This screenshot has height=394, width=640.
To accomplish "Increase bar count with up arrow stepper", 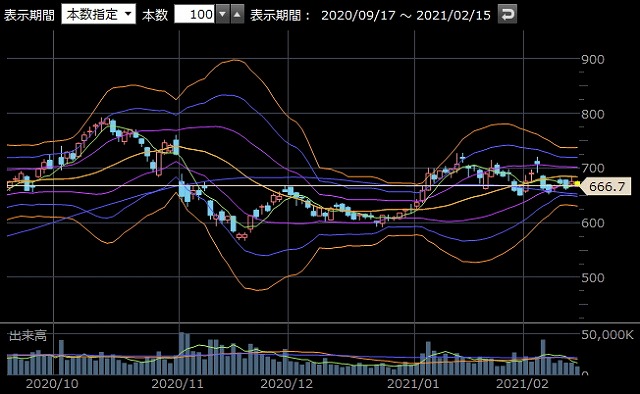I will (x=237, y=15).
